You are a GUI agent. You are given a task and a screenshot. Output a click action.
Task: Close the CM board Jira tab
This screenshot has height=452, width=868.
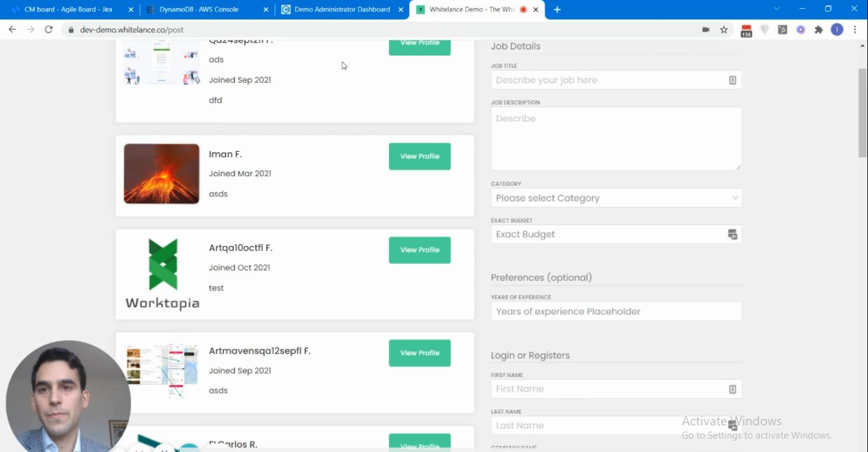tap(131, 10)
